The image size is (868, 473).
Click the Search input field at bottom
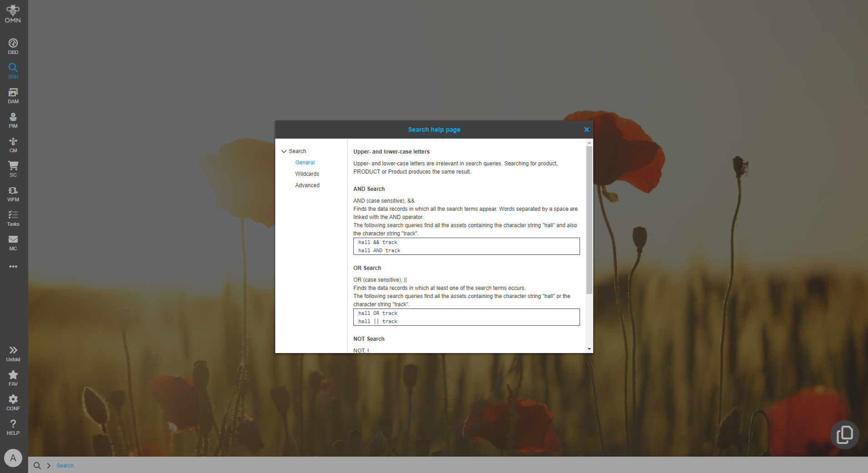point(65,465)
